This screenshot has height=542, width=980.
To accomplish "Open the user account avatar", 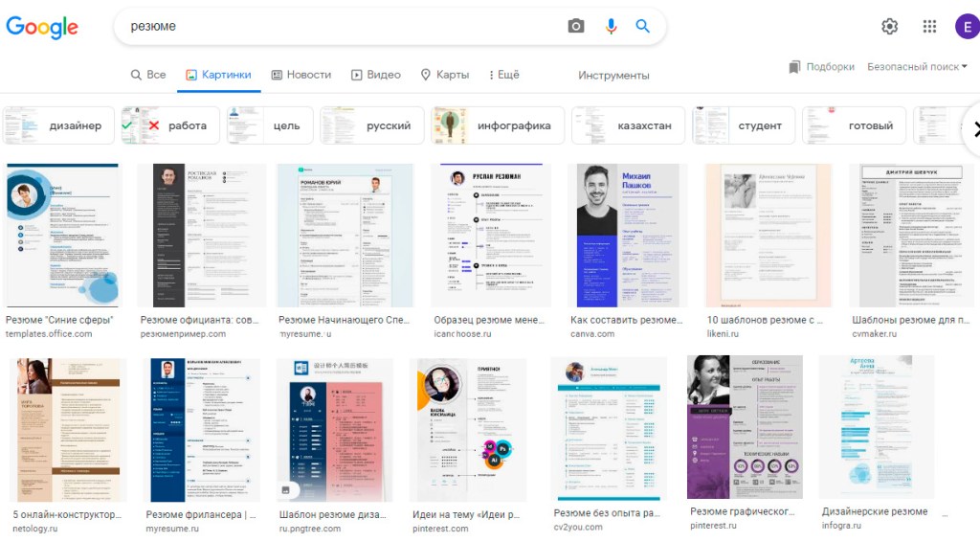I will click(x=966, y=27).
